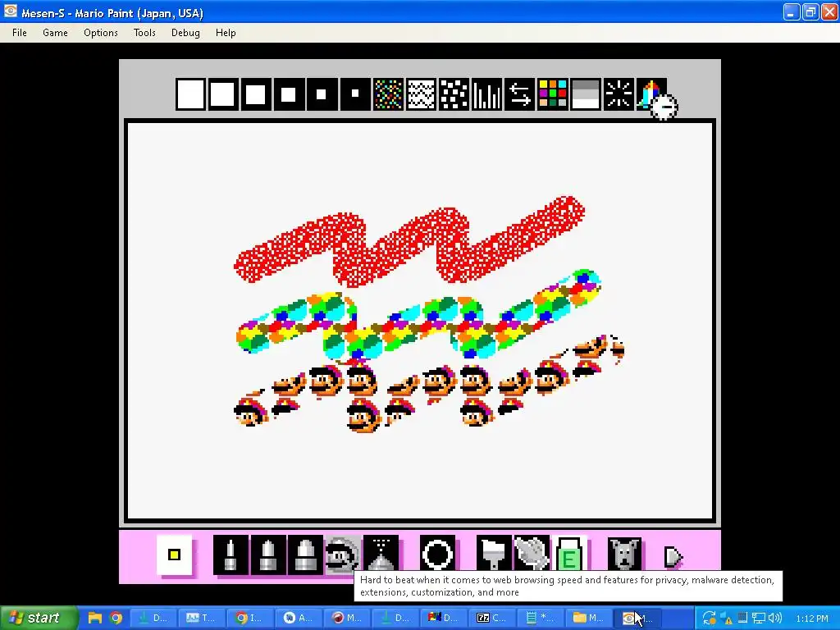Select the smallest square brush size

pyautogui.click(x=354, y=94)
